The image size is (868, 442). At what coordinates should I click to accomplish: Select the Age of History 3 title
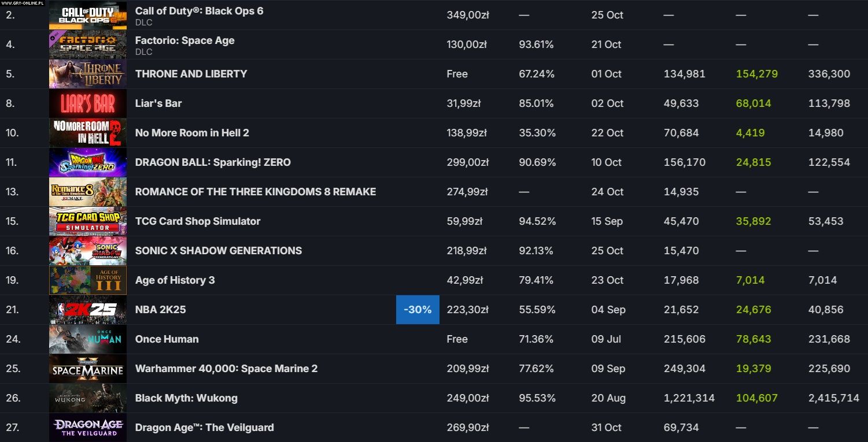tap(175, 280)
